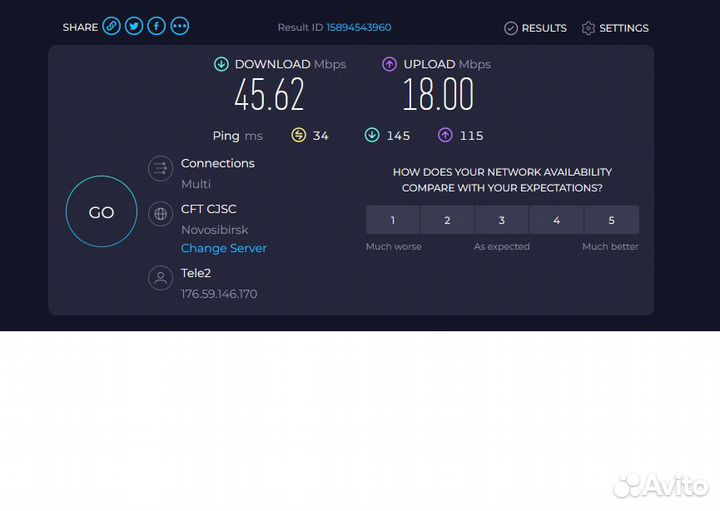Open the RESULTS history page
Viewport: 720px width, 511px height.
coord(535,28)
